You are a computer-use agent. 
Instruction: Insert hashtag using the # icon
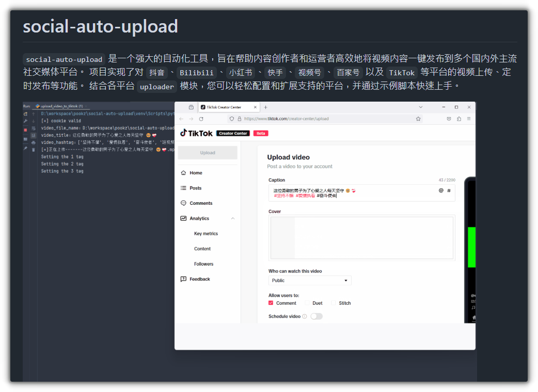pyautogui.click(x=449, y=190)
